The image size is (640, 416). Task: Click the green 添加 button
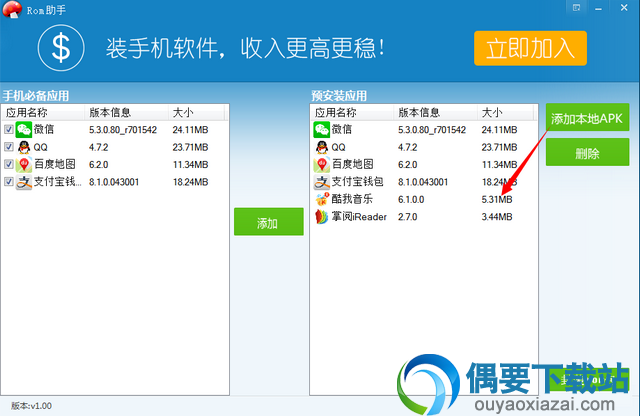[269, 222]
